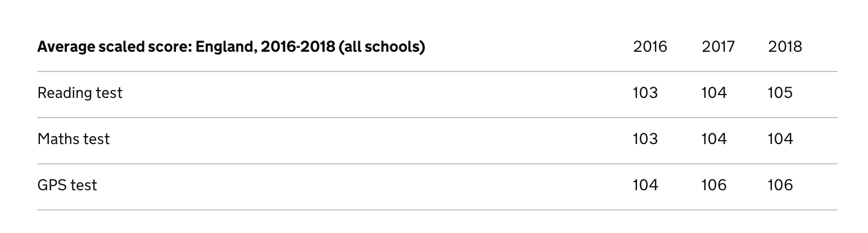This screenshot has width=868, height=233.
Task: Click the divider line below Reading test row
Action: point(437,118)
